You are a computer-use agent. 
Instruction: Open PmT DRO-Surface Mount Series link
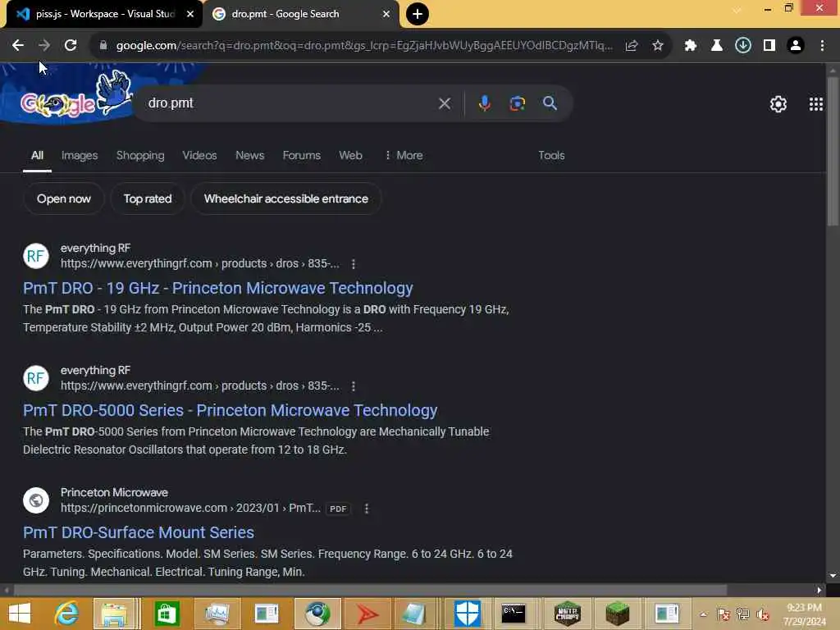coord(138,532)
